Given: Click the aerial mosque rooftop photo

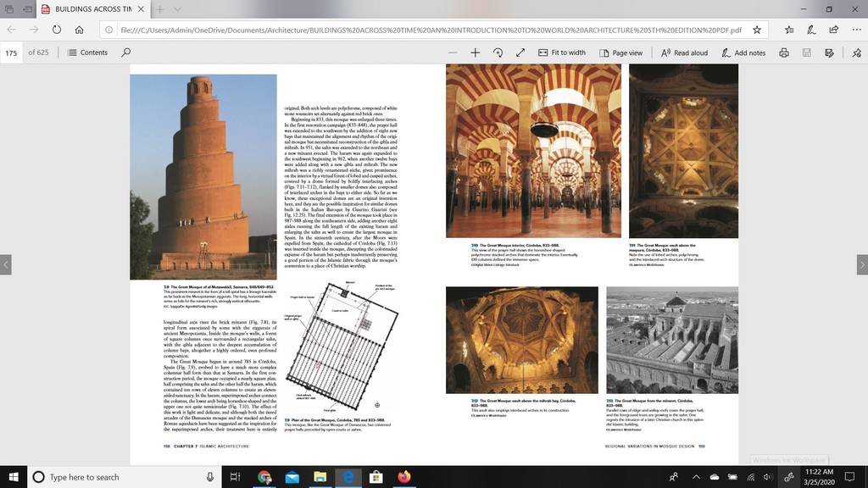Looking at the screenshot, I should tap(672, 340).
